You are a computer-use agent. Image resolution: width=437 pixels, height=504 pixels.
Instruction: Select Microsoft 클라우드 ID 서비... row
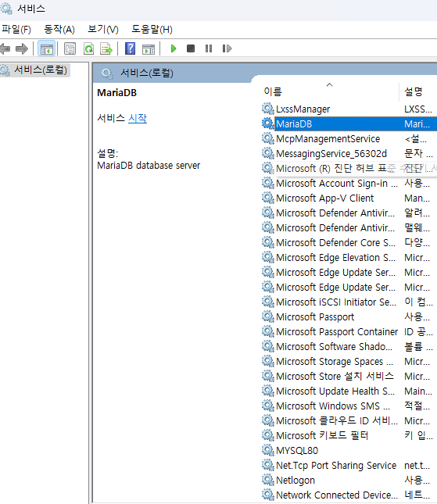coord(349,420)
